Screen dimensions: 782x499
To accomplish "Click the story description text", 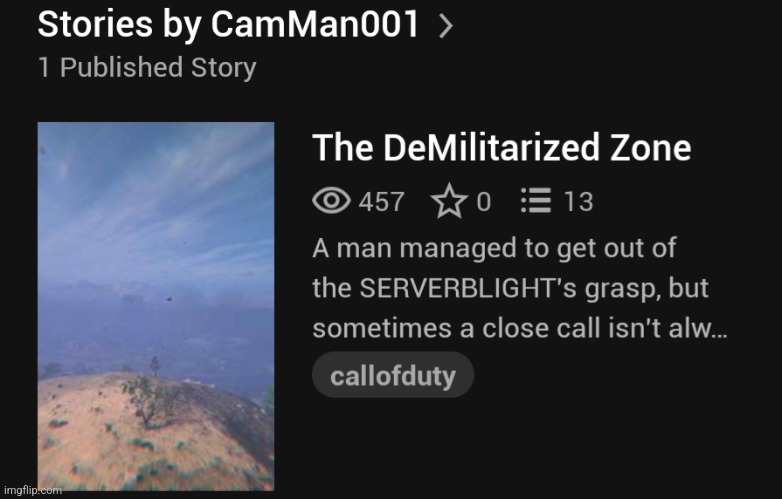I will 520,288.
